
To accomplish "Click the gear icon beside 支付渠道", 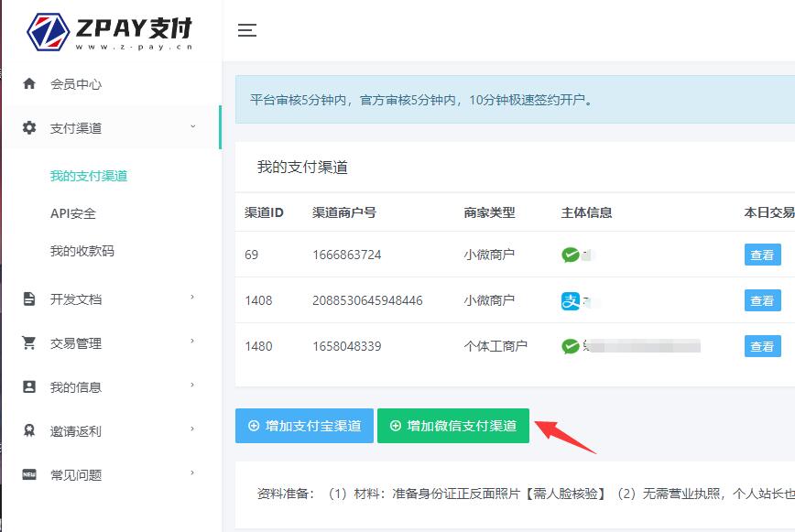I will [29, 127].
